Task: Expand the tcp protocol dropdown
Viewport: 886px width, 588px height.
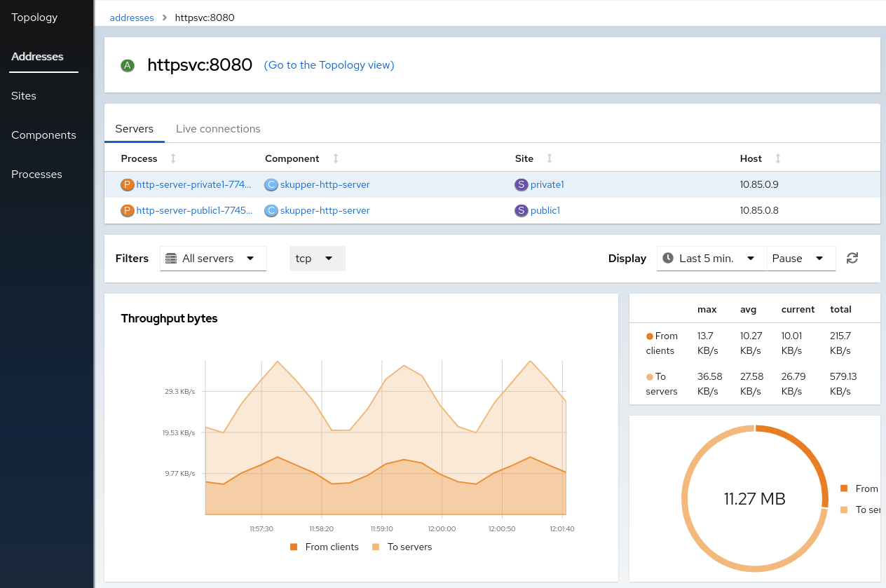Action: [x=317, y=259]
